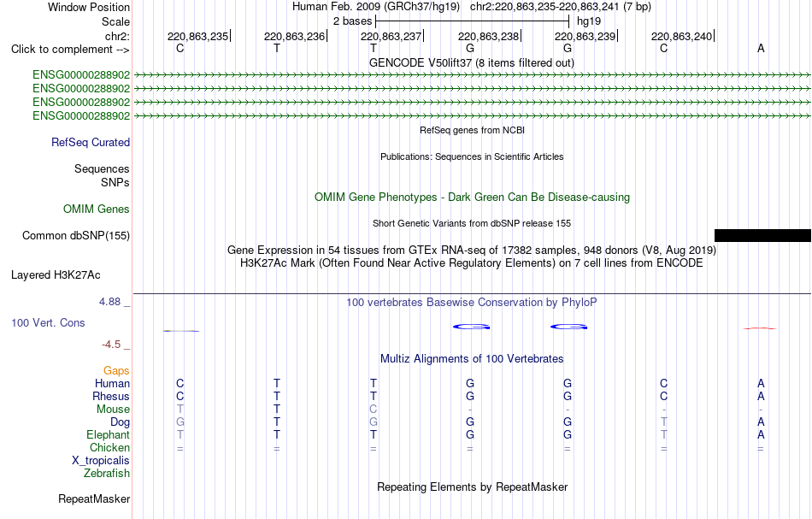Select the Elephant alignment row label
812x519 pixels.
pyautogui.click(x=108, y=434)
